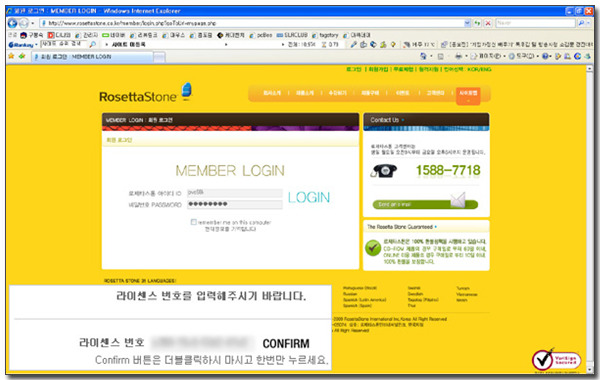Click the black telephone icon

tap(384, 170)
